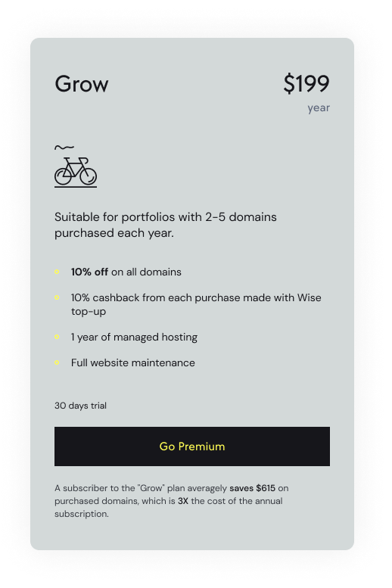Click the subscriber savings footnote paragraph
The height and width of the screenshot is (588, 392).
(172, 501)
